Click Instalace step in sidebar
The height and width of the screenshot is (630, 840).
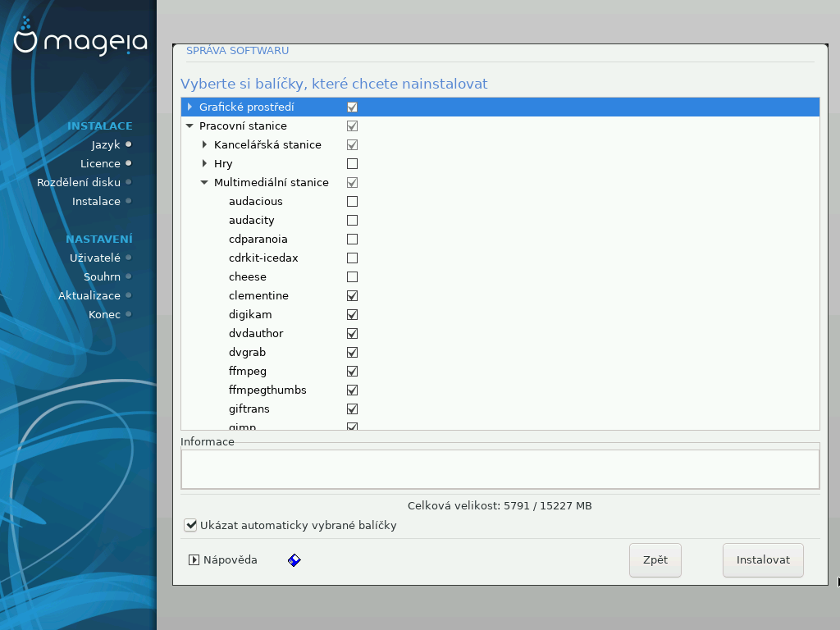97,202
